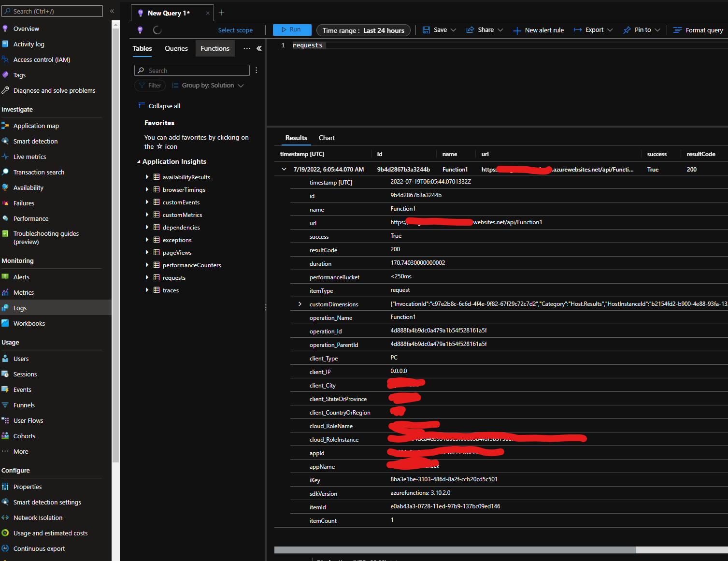Open Share dropdown
Image resolution: width=728 pixels, height=561 pixels.
click(x=485, y=30)
